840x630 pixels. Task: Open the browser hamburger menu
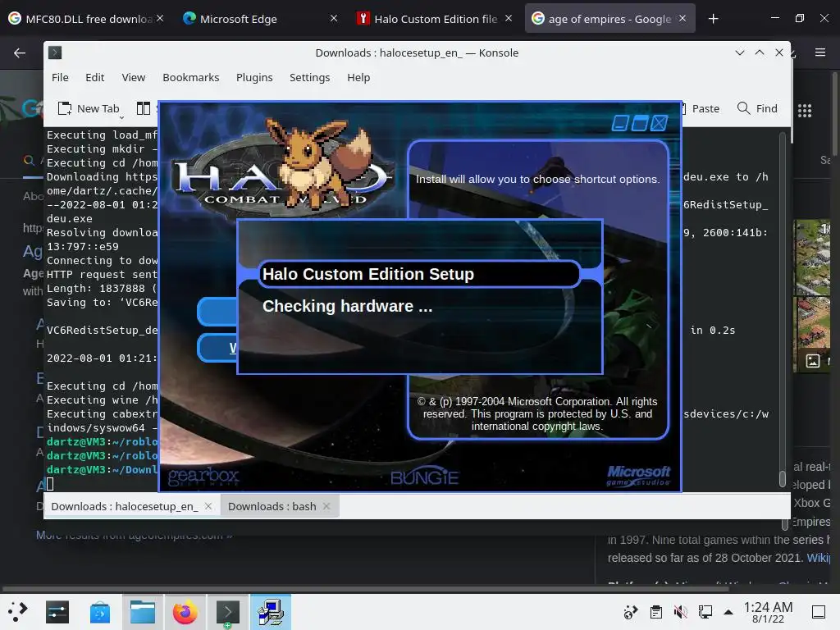819,52
